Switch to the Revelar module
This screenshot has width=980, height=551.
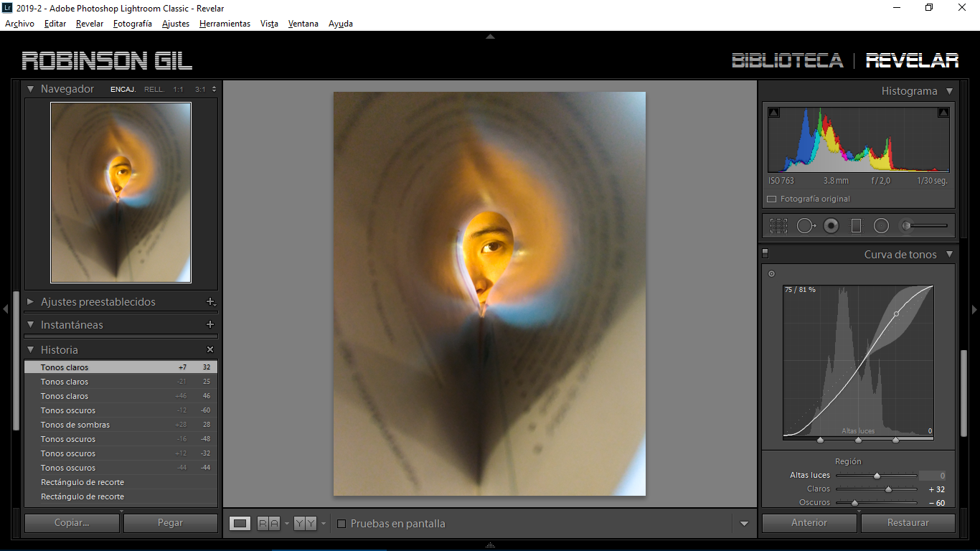(912, 60)
